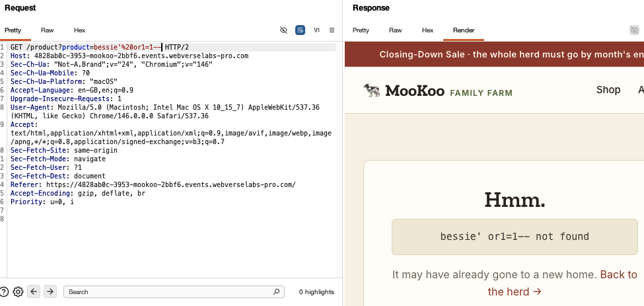Click the 0 highlights counter
Image resolution: width=644 pixels, height=306 pixels.
pos(316,292)
